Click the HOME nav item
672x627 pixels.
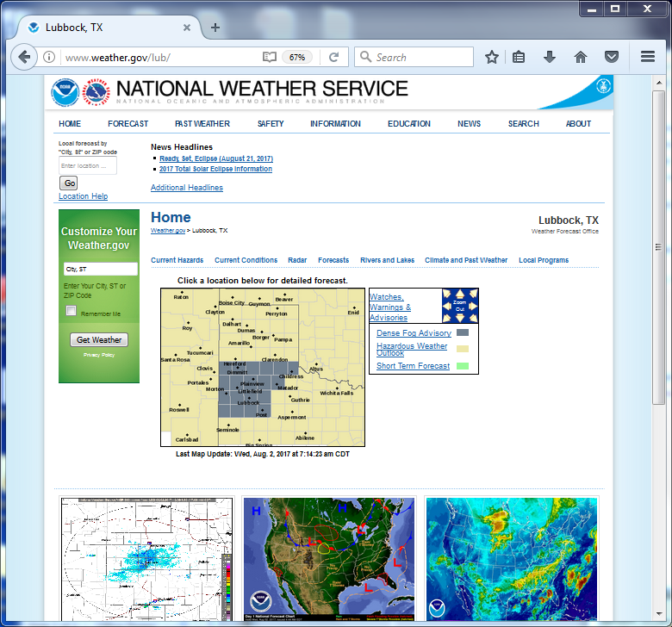tap(70, 124)
